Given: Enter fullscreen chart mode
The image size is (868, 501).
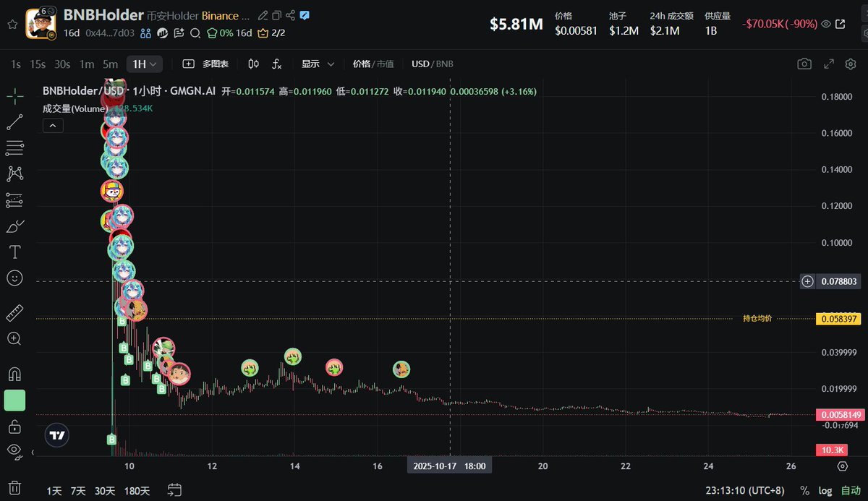Looking at the screenshot, I should click(x=829, y=64).
